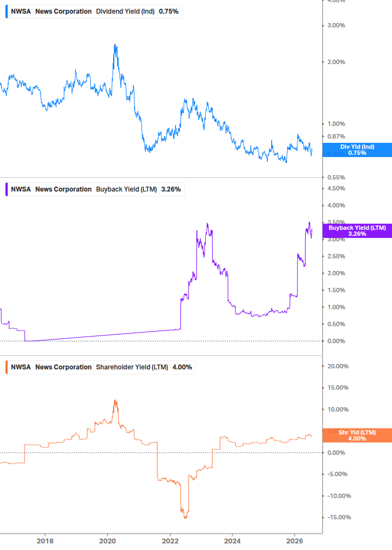392x550 pixels.
Task: Click the 1.50% tick on buyback yield axis
Action: click(x=336, y=290)
